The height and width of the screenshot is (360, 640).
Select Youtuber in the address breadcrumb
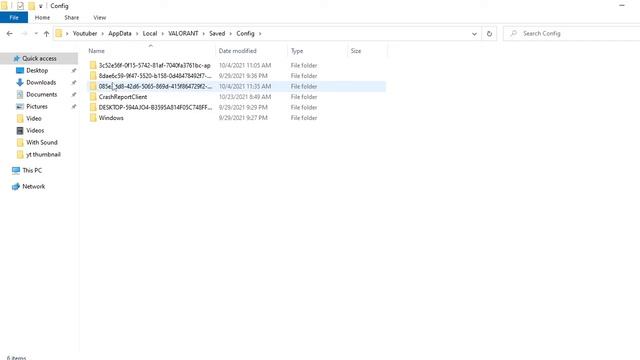(x=85, y=33)
